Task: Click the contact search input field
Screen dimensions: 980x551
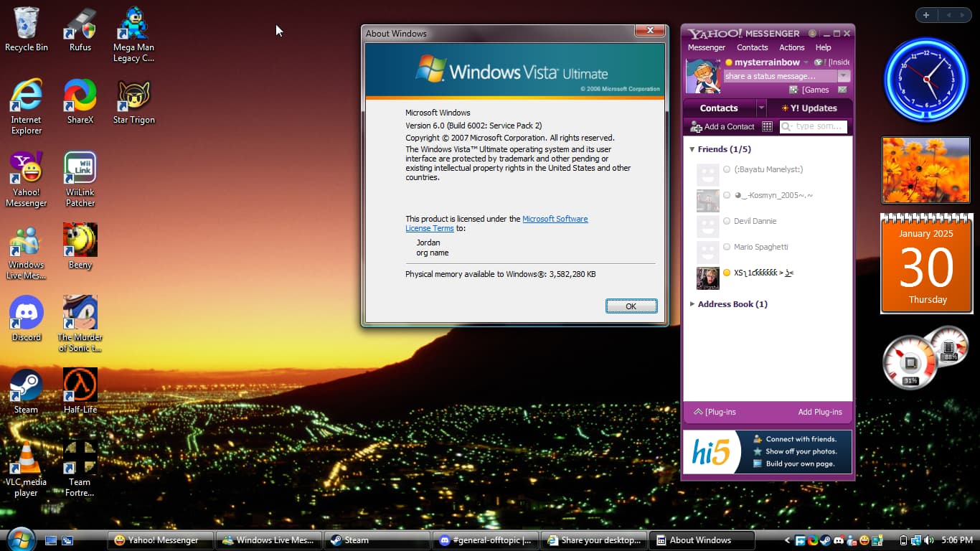Action: [813, 127]
